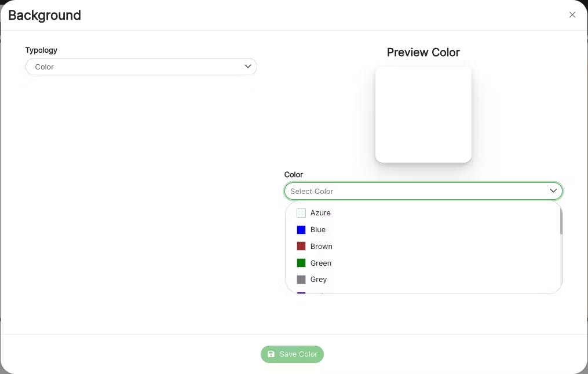Click the color list scrollbar
The width and height of the screenshot is (588, 374).
pos(561,223)
